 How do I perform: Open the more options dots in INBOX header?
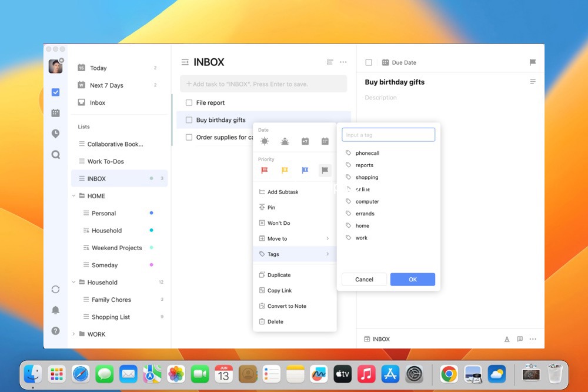[343, 62]
